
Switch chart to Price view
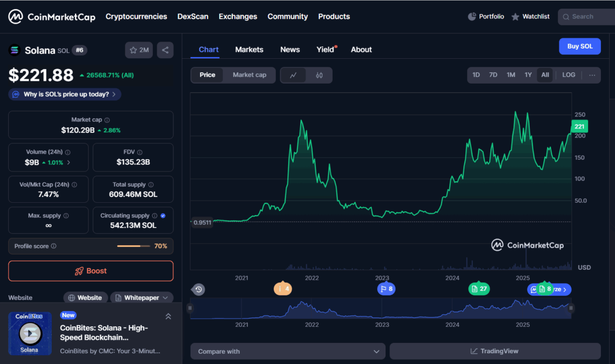207,75
